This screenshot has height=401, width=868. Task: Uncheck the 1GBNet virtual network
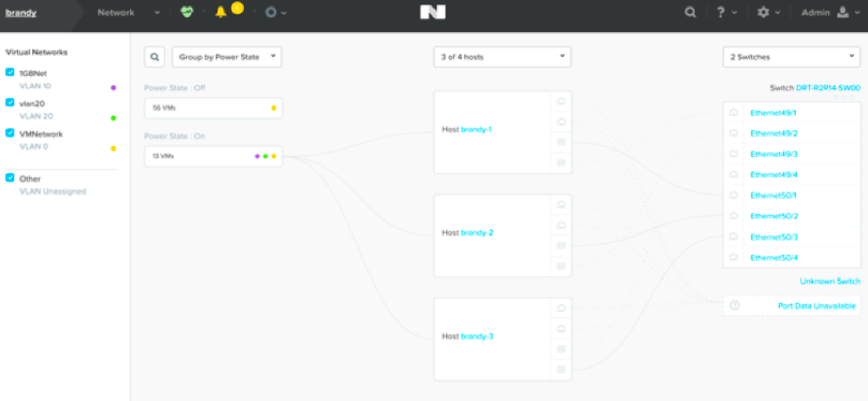(x=10, y=73)
